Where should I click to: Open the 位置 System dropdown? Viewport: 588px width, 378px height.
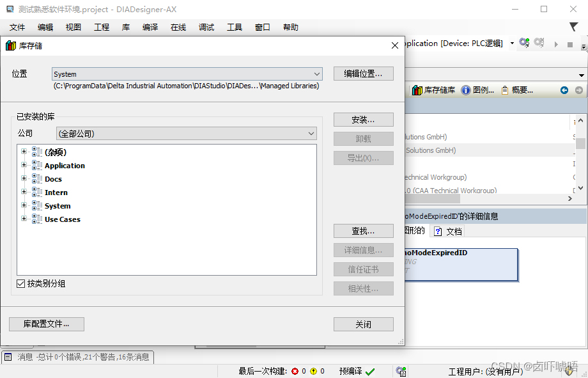pyautogui.click(x=187, y=74)
